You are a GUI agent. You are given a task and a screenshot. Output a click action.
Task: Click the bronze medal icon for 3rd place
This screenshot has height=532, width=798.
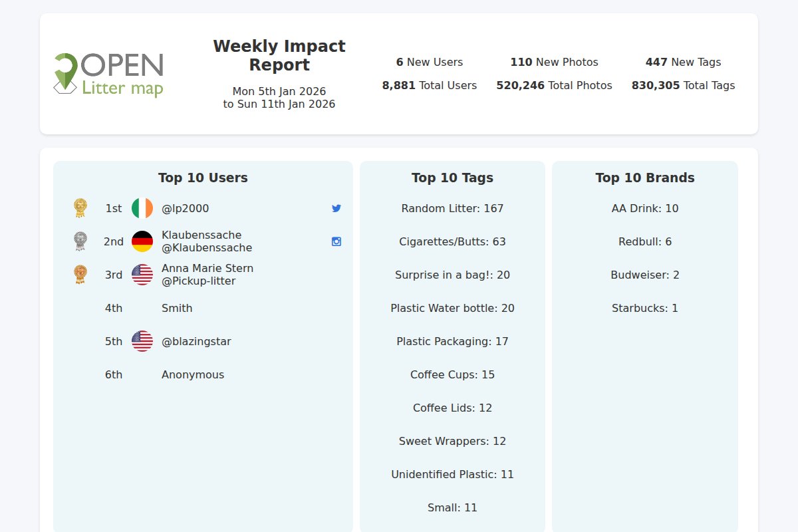tap(80, 275)
